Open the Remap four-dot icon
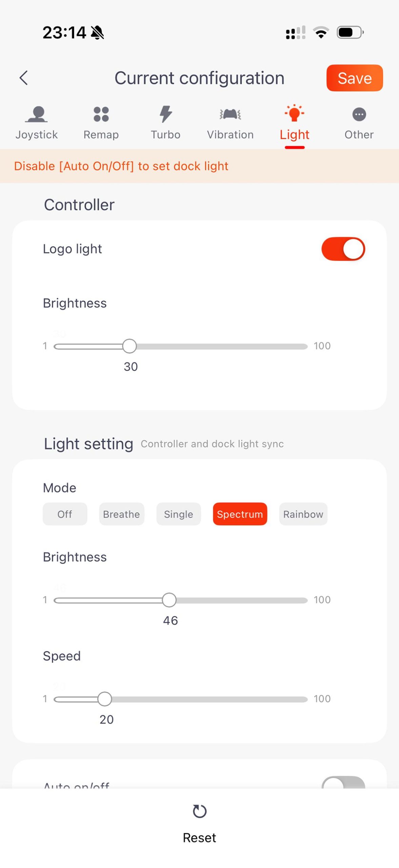Viewport: 399px width, 868px height. (101, 114)
